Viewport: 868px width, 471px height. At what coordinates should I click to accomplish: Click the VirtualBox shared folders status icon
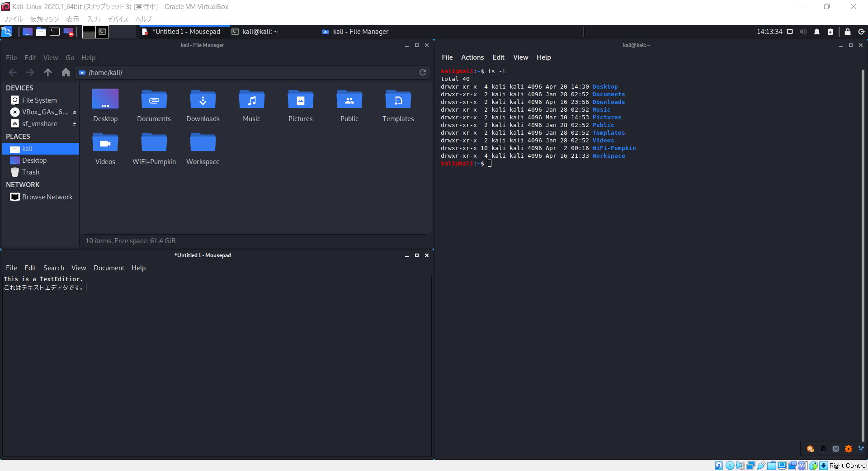(771, 466)
